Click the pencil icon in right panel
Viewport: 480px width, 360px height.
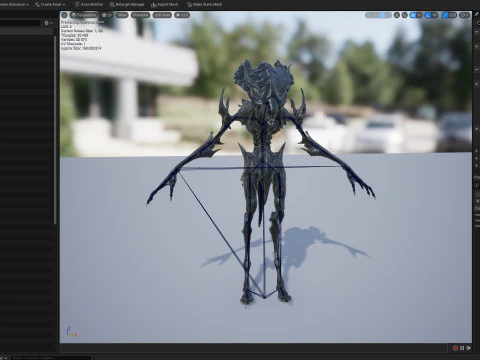click(476, 14)
